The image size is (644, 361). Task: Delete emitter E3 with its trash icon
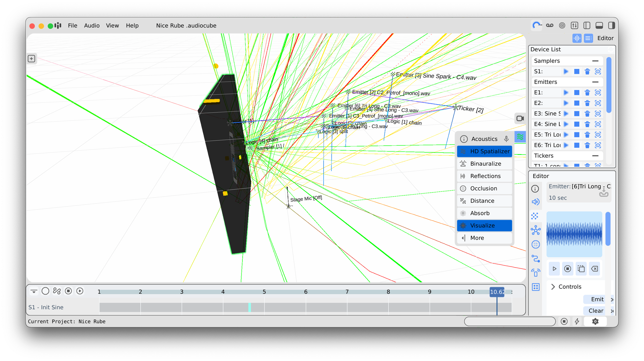tap(587, 114)
